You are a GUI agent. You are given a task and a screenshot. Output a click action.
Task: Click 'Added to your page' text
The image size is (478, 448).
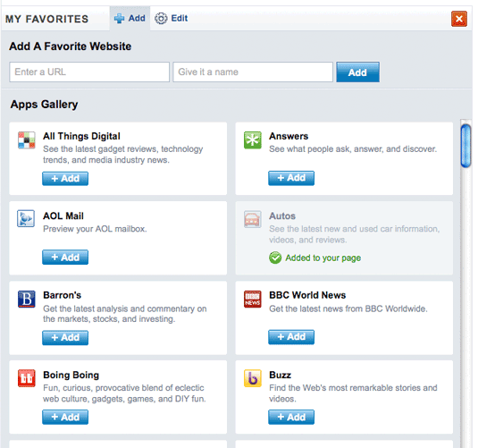click(x=323, y=258)
